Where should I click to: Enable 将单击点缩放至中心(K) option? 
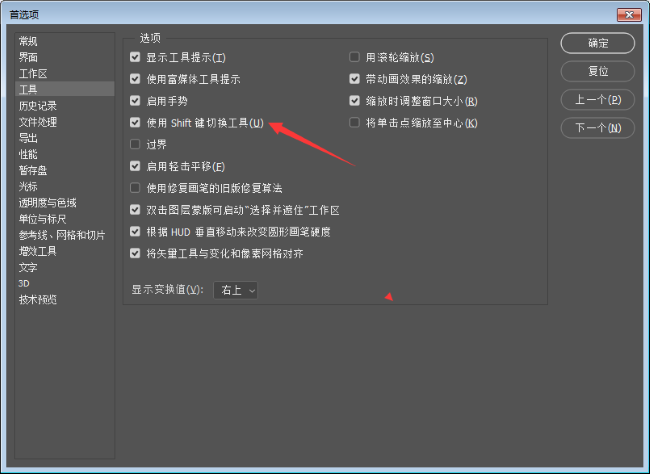tap(354, 122)
